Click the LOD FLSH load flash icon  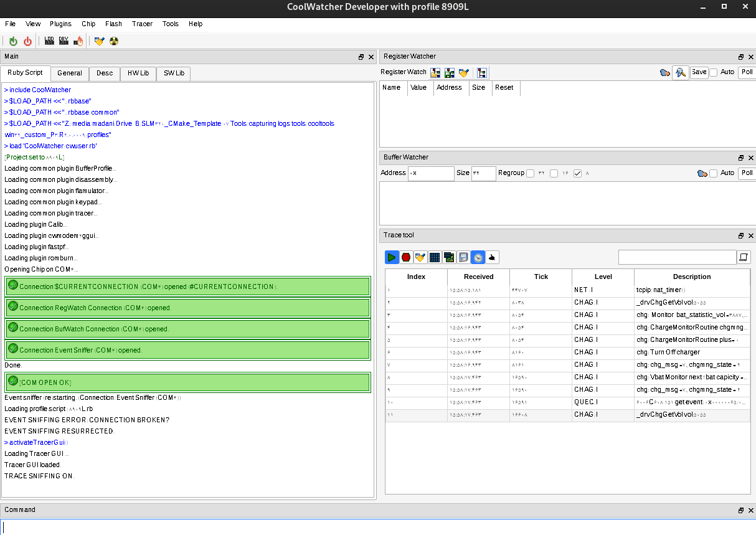tap(49, 41)
